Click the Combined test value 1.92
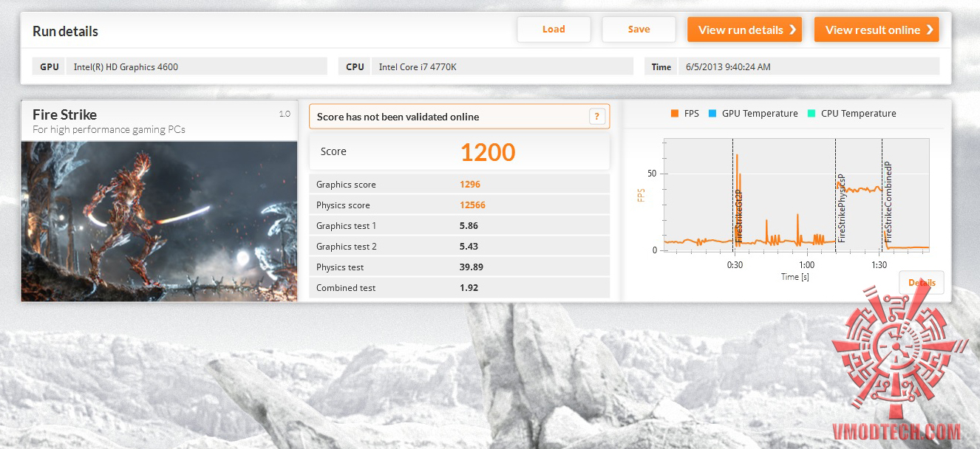 [x=469, y=288]
